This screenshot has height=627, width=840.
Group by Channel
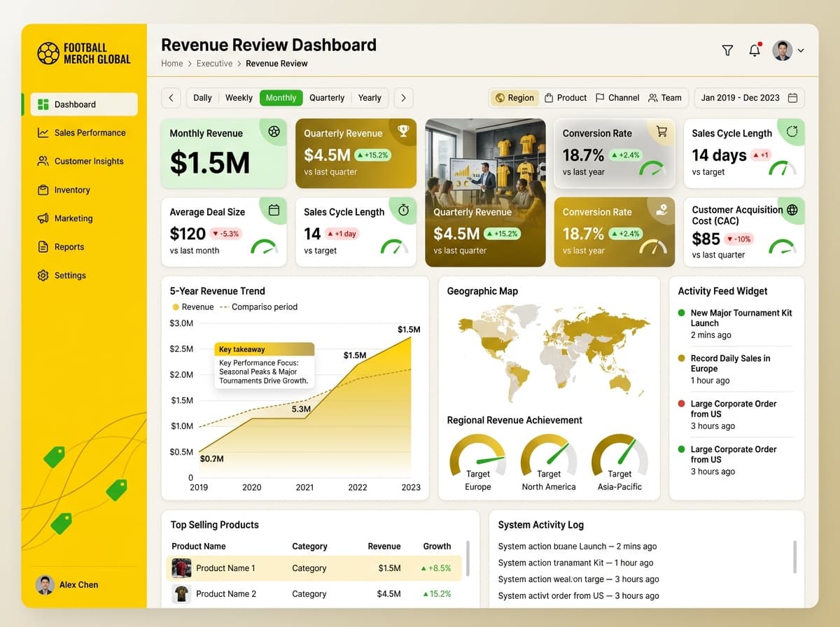click(x=617, y=98)
